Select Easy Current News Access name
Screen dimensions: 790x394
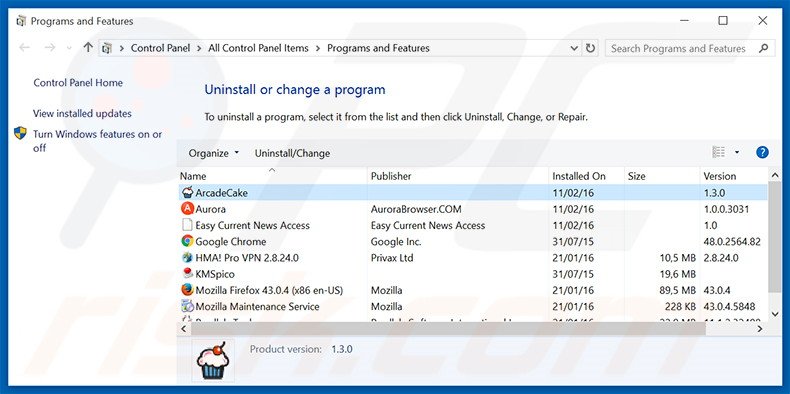pos(252,225)
